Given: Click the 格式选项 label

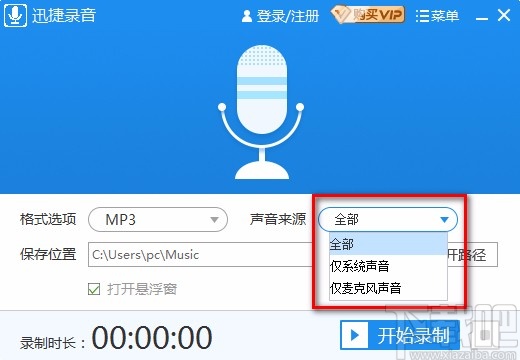Looking at the screenshot, I should click(x=48, y=219).
